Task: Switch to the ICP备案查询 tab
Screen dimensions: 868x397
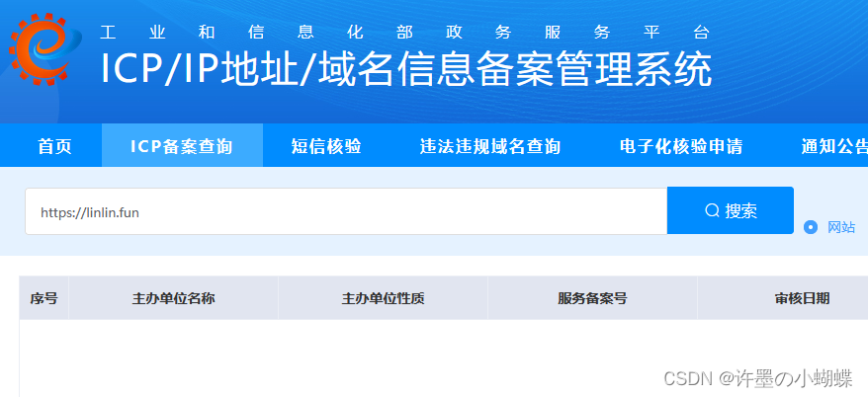Action: click(x=182, y=146)
